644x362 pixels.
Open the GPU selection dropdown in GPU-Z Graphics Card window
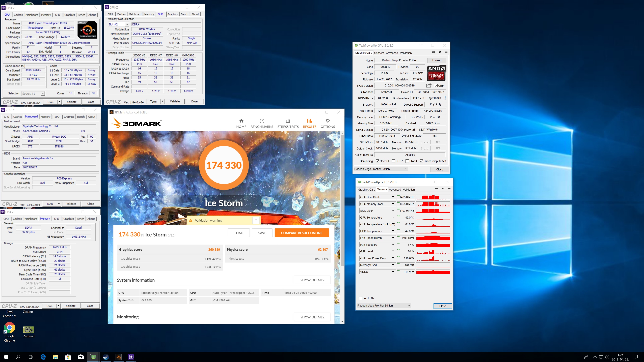tap(381, 169)
